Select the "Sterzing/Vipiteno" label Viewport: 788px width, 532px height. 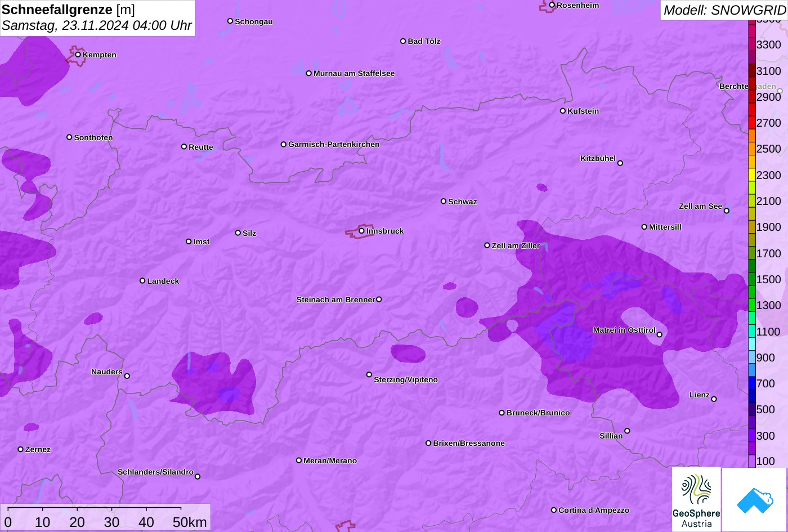point(406,380)
